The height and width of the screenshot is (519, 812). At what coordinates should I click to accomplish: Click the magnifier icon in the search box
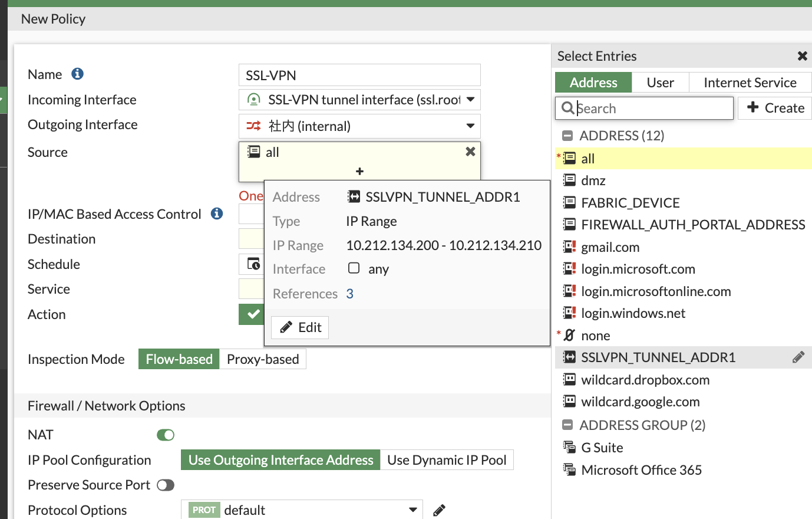[x=567, y=108]
